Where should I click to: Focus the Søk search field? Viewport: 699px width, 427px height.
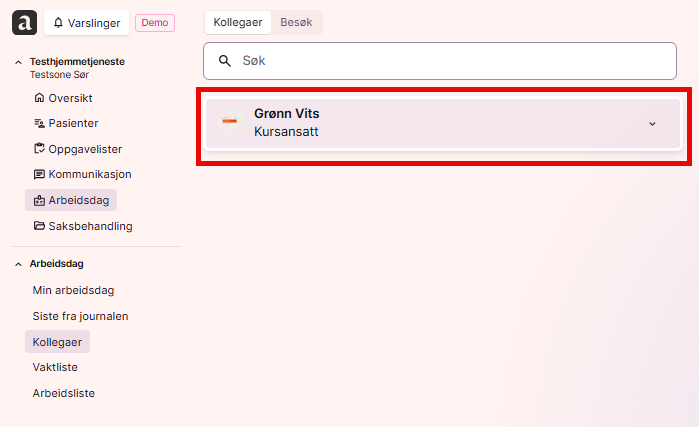coord(440,61)
